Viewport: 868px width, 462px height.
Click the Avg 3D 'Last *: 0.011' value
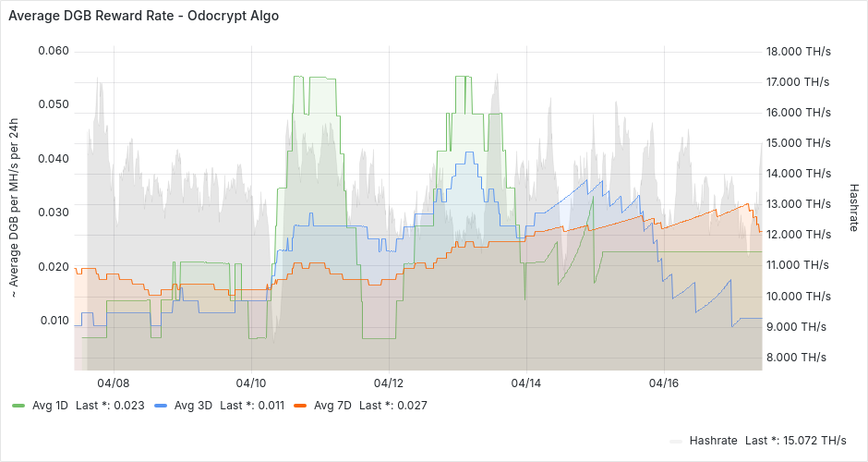(251, 406)
